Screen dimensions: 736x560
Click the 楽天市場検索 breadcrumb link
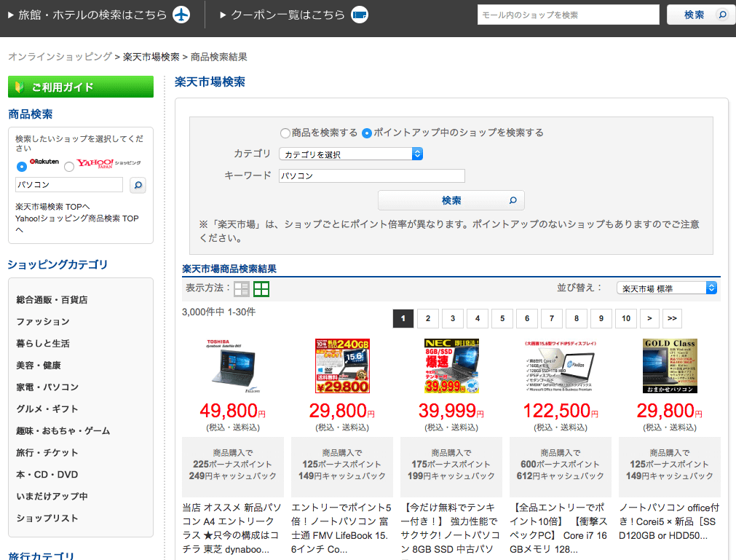pos(151,57)
